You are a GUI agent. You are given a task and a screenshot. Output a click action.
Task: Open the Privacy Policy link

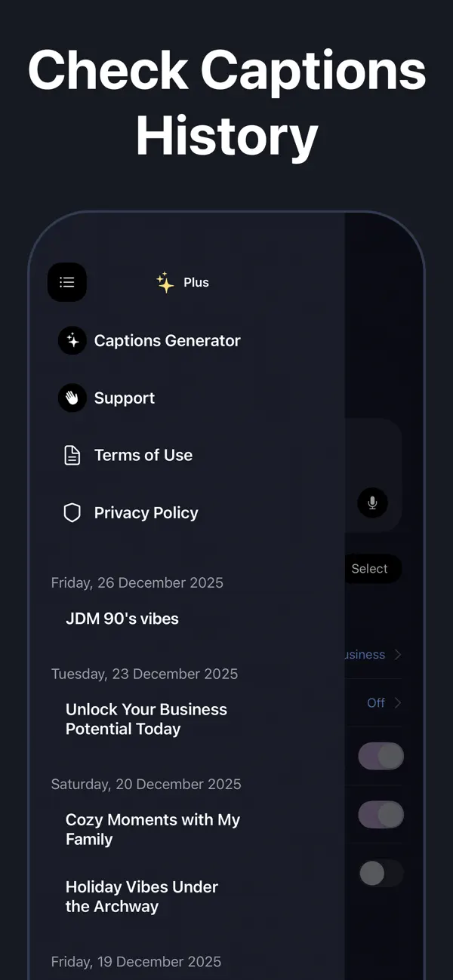click(146, 513)
